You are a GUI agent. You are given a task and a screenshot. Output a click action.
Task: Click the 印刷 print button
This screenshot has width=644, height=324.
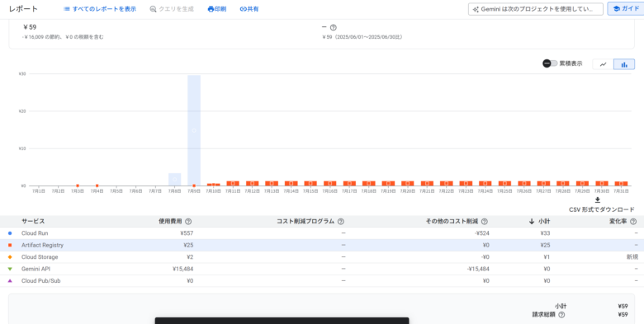[x=217, y=9]
